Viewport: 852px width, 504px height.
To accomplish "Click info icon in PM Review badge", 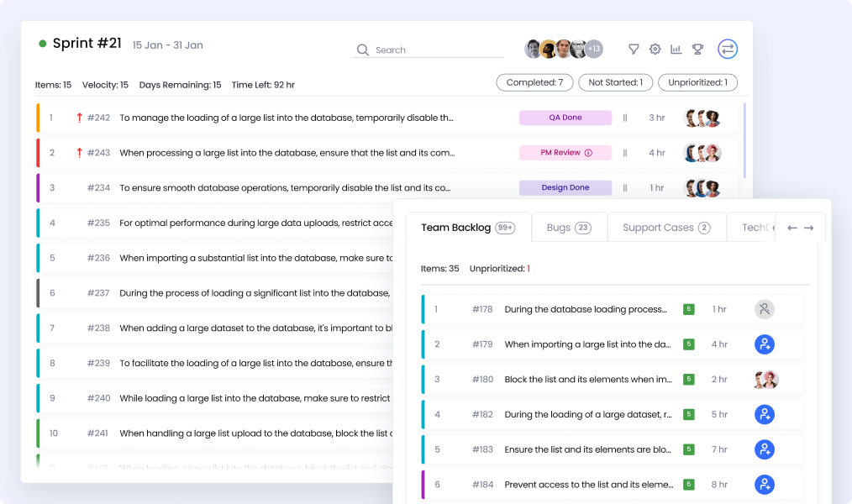I will 588,153.
